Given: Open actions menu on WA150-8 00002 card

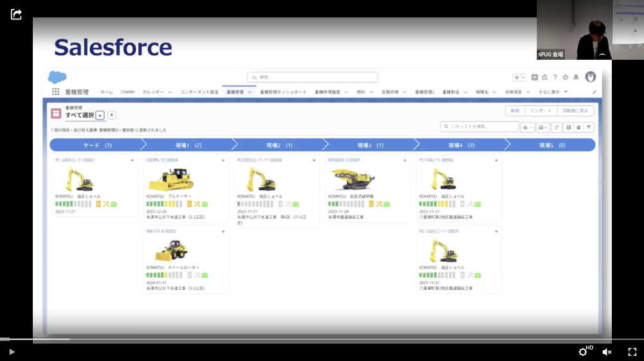Looking at the screenshot, I should tap(223, 231).
